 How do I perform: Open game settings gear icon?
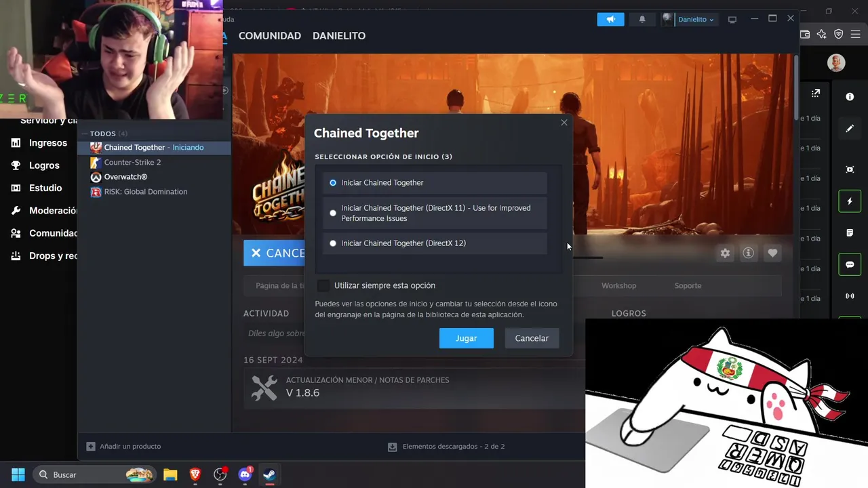(x=725, y=253)
